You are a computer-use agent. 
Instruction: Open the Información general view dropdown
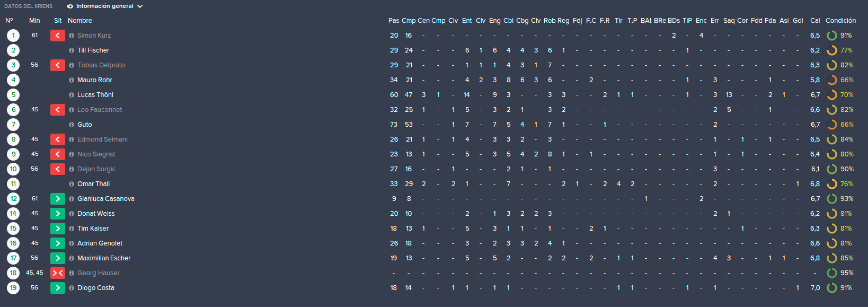pos(105,6)
